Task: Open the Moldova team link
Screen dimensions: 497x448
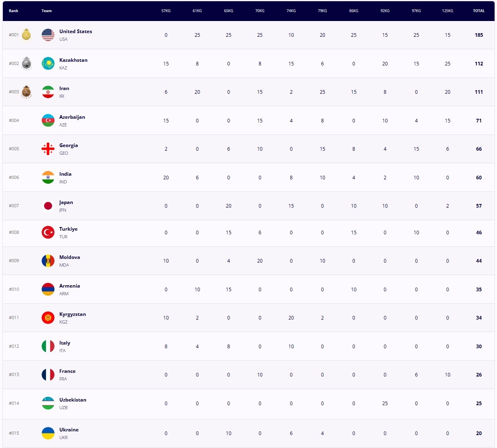Action: pyautogui.click(x=69, y=257)
